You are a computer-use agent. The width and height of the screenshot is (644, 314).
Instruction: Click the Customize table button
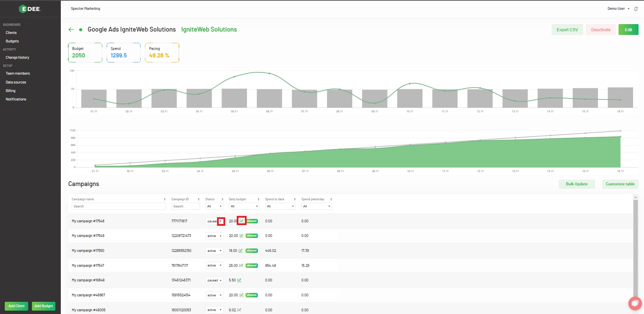(620, 184)
